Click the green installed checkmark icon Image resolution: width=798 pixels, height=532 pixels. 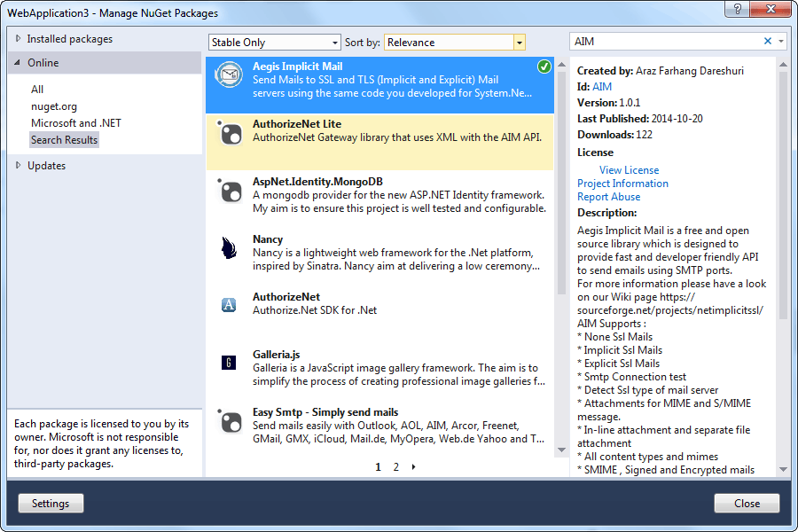click(544, 67)
